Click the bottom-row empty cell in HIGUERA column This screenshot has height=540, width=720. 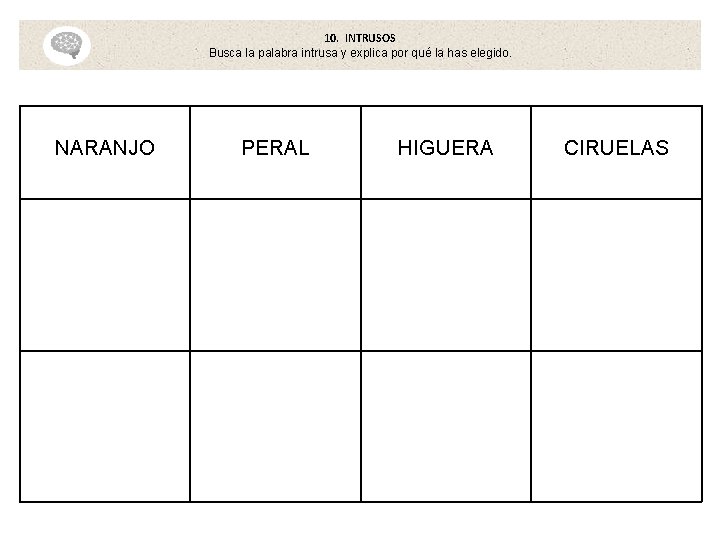(446, 427)
